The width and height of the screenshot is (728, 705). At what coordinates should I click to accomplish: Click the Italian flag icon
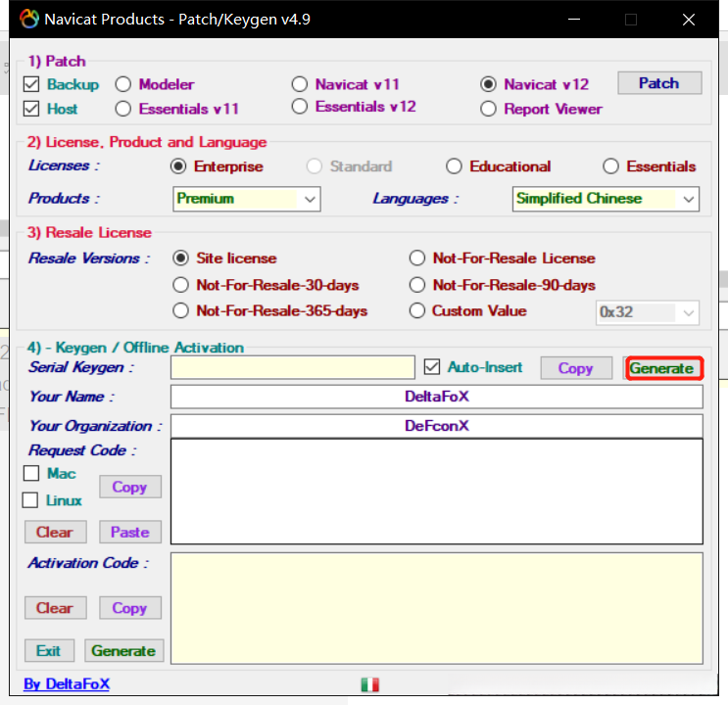pyautogui.click(x=370, y=684)
